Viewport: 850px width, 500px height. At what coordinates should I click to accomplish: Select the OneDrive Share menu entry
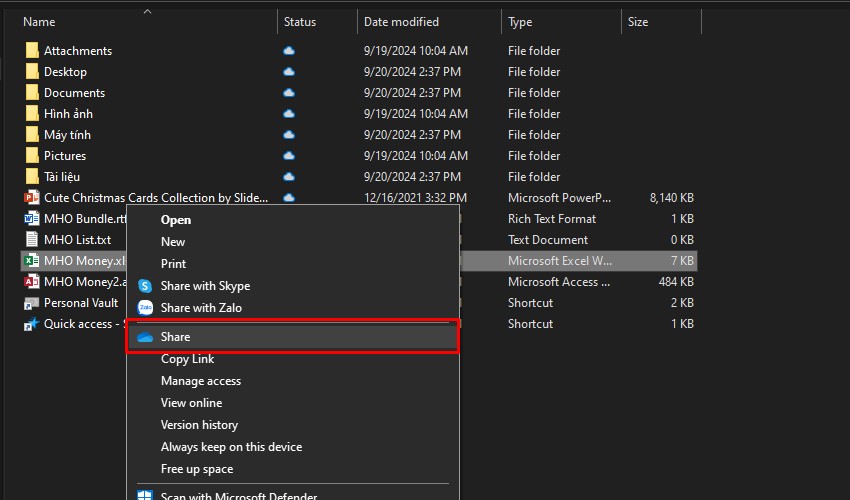293,337
